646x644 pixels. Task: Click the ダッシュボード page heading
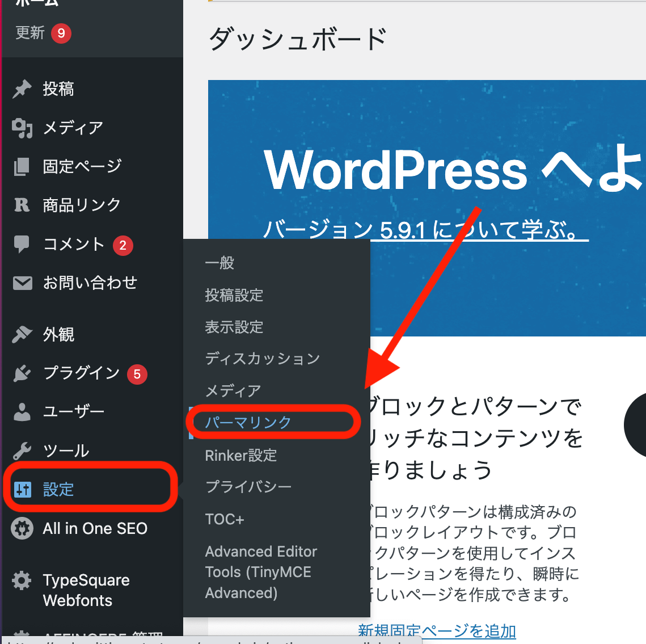click(x=298, y=39)
